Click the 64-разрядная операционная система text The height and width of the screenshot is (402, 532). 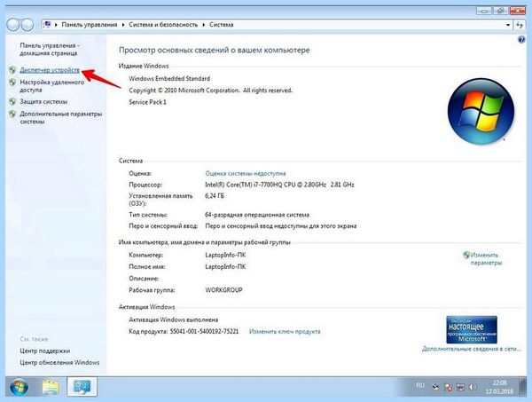tap(257, 215)
